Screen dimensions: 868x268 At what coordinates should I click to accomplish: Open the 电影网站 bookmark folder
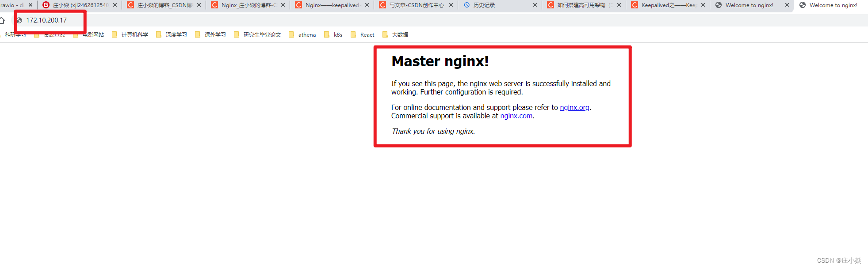(x=88, y=35)
